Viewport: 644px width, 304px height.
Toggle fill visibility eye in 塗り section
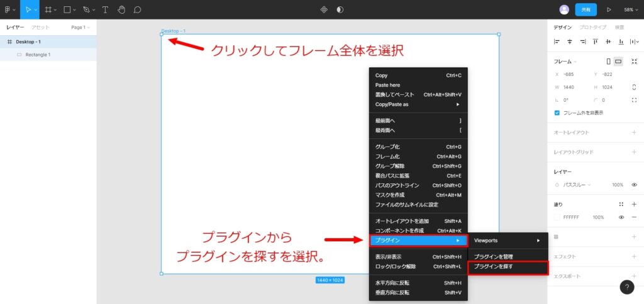click(621, 217)
